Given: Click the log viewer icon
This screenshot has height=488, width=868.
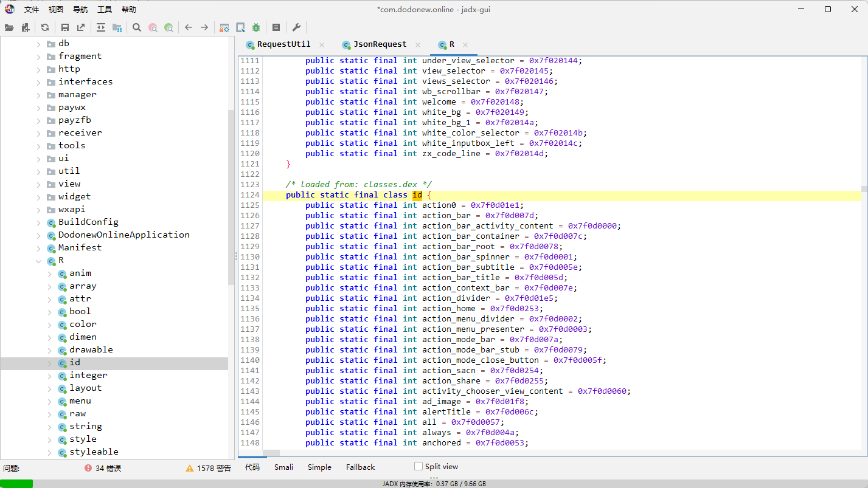Looking at the screenshot, I should pos(276,27).
